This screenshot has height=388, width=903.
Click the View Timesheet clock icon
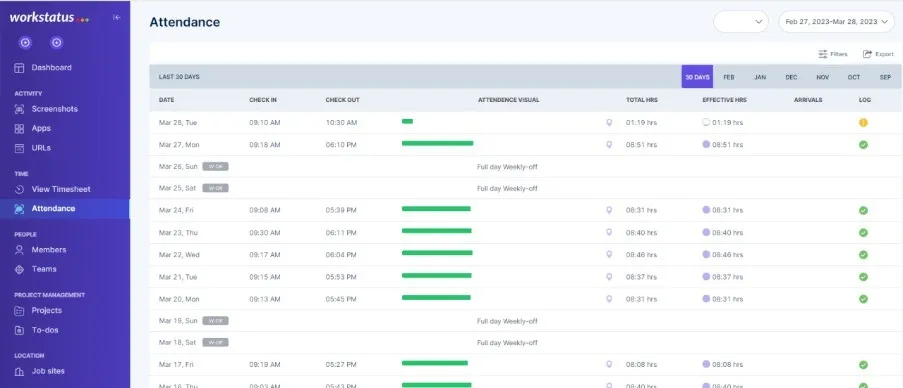(19, 189)
